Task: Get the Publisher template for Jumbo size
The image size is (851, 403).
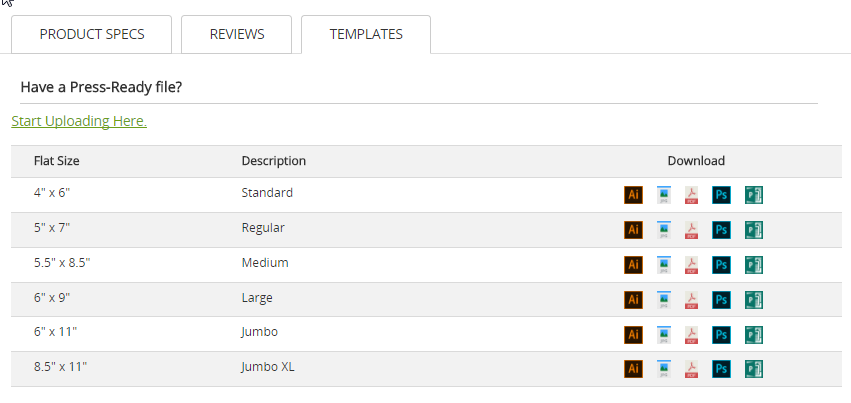Action: (x=754, y=334)
